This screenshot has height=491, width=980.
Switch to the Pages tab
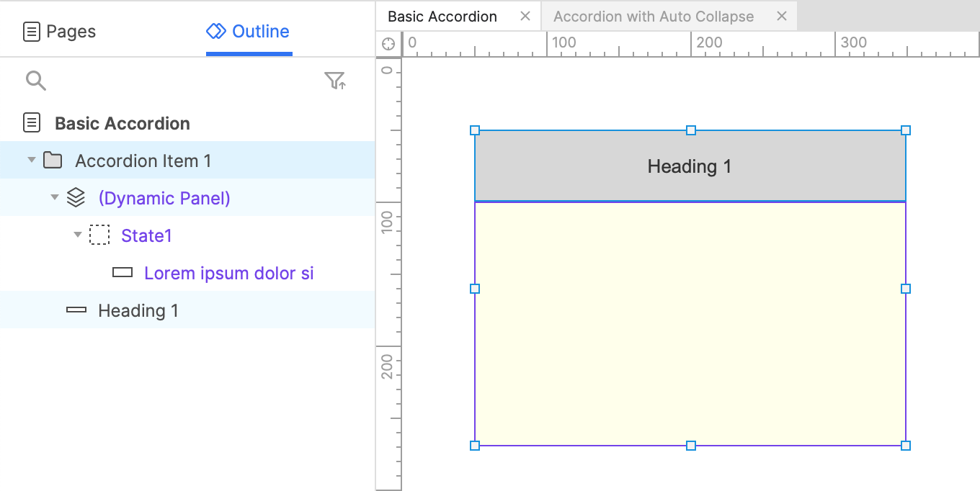tap(60, 32)
